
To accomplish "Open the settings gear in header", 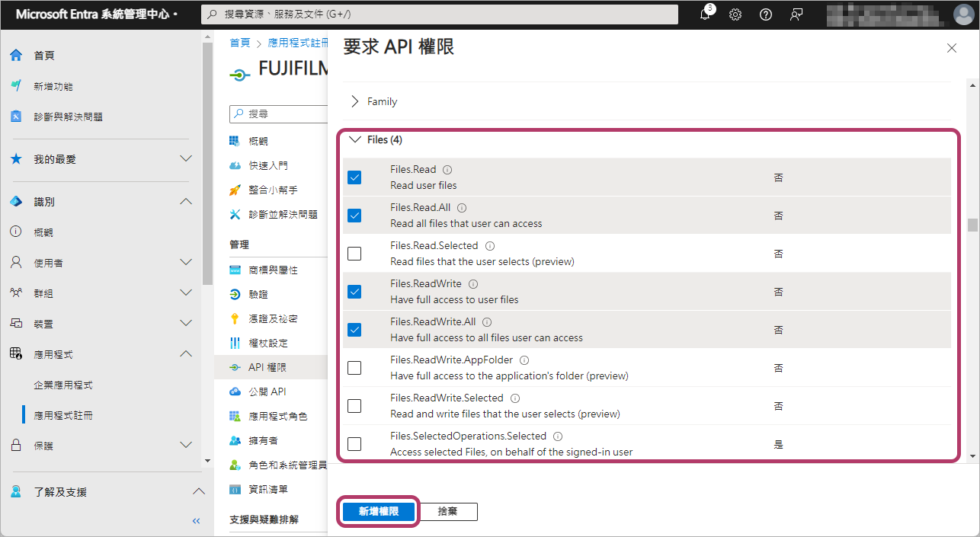I will click(x=735, y=14).
